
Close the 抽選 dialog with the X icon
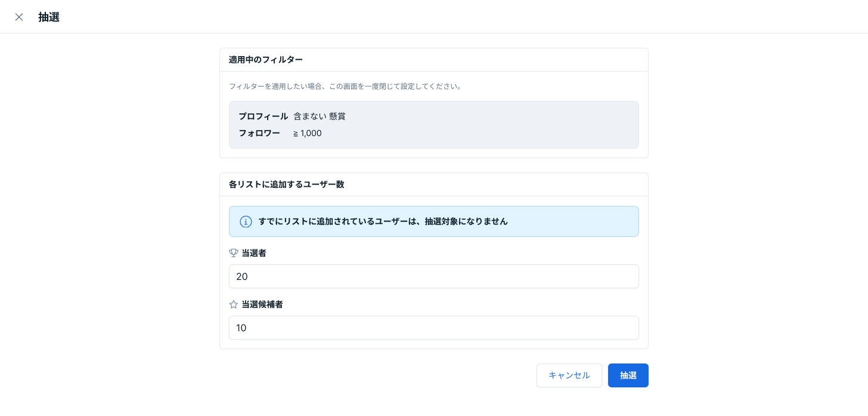tap(19, 17)
